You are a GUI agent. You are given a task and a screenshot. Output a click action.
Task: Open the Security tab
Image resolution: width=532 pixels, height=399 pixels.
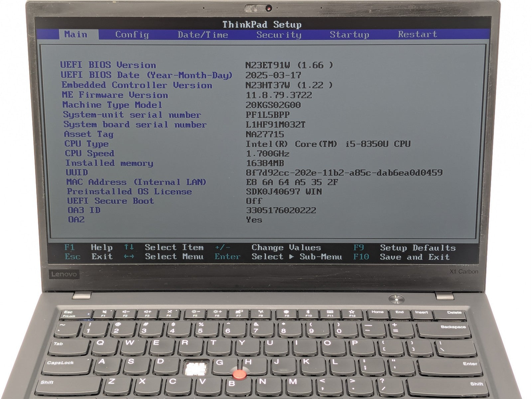pos(279,35)
